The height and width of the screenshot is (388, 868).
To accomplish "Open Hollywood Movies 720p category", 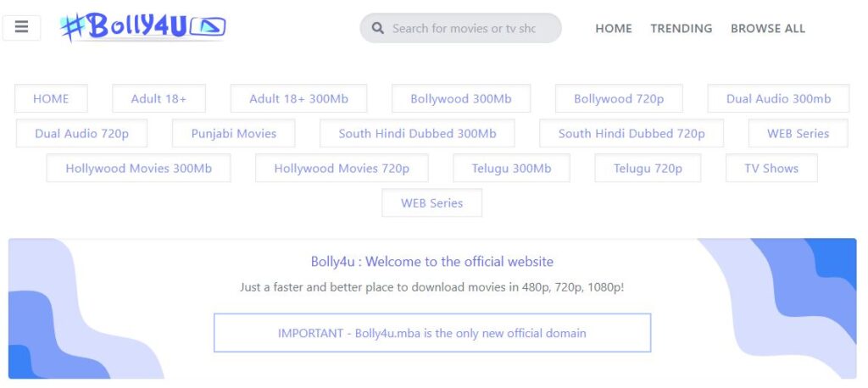I will [342, 169].
